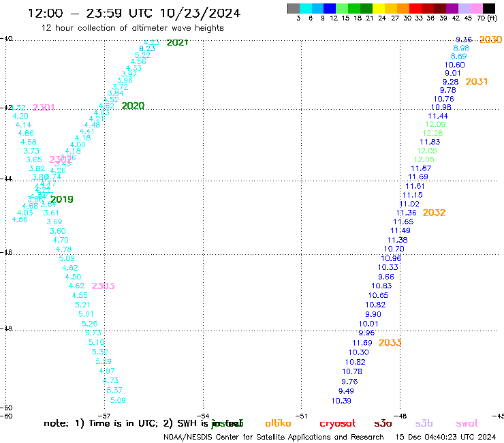
Task: Click the green time label 2021
Action: 178,42
